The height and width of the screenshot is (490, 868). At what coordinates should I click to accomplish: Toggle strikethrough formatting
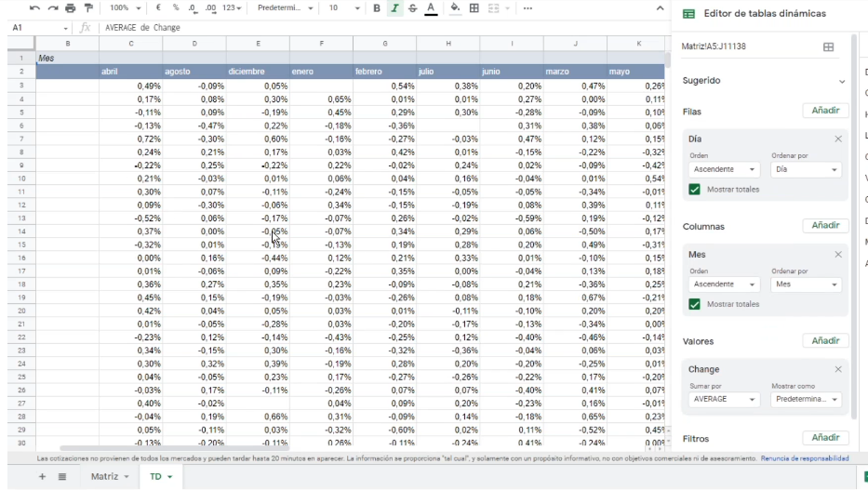tap(413, 8)
